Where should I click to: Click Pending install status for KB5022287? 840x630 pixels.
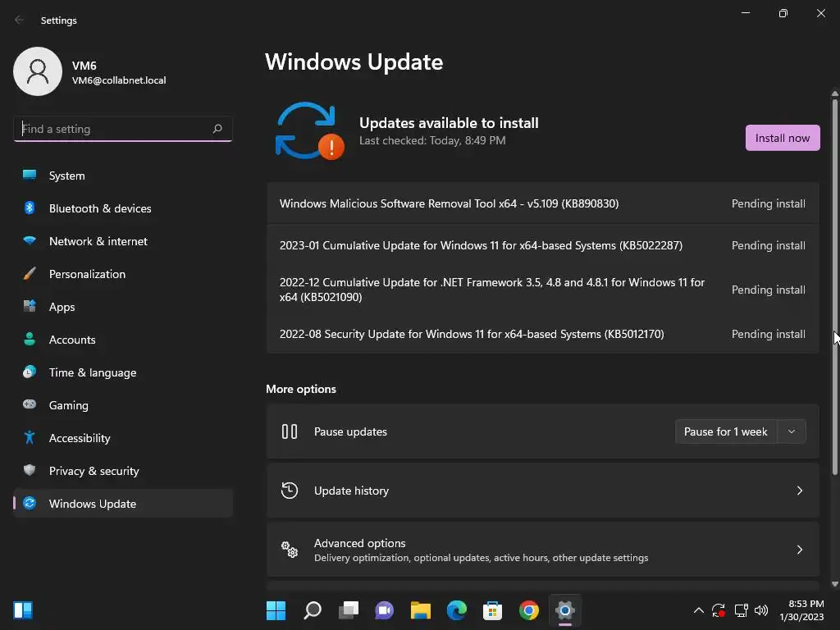click(x=768, y=245)
